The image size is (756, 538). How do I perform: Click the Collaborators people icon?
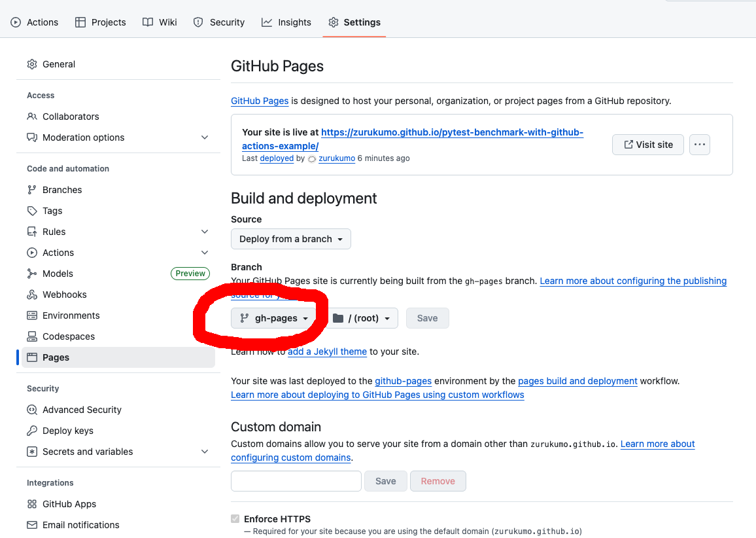(32, 117)
